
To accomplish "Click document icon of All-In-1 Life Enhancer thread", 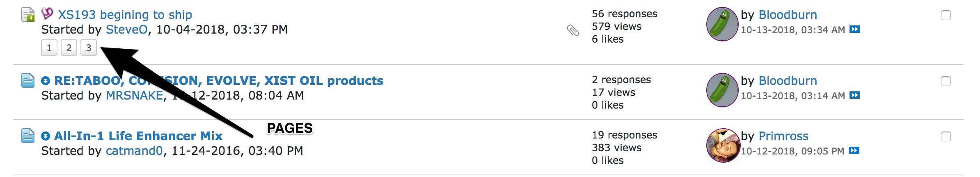I will [x=28, y=136].
